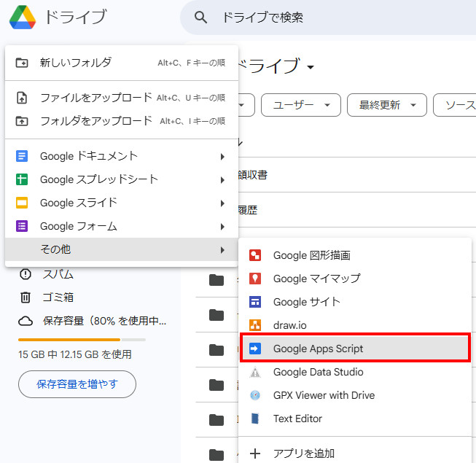Open 保存容量 storage link in sidebar
The image size is (476, 463).
click(x=104, y=321)
